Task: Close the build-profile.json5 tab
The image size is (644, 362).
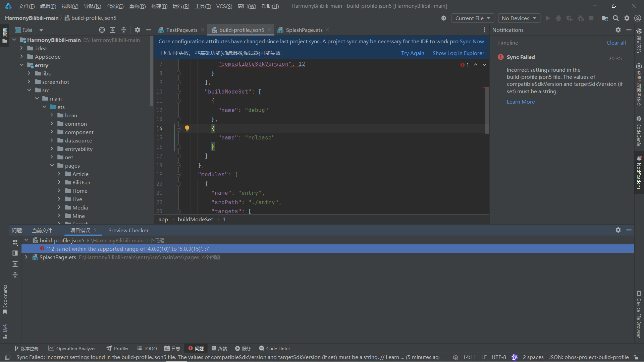Action: [x=269, y=30]
